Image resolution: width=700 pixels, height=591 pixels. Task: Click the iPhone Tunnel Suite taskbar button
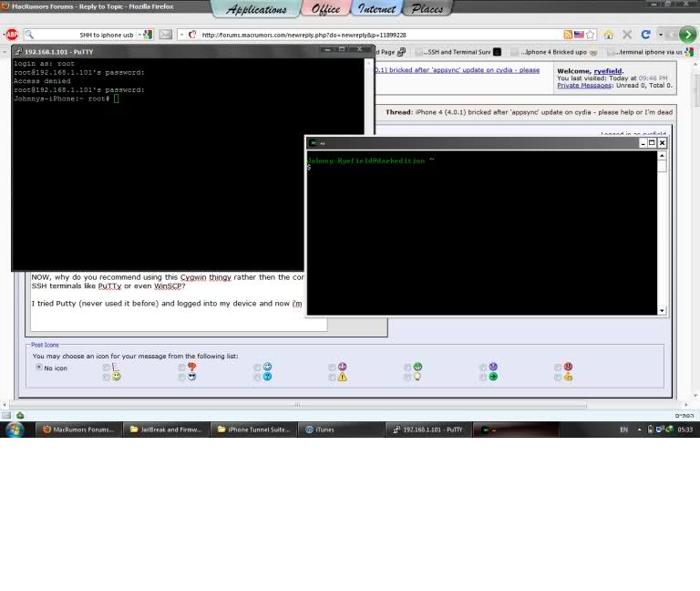(x=253, y=430)
